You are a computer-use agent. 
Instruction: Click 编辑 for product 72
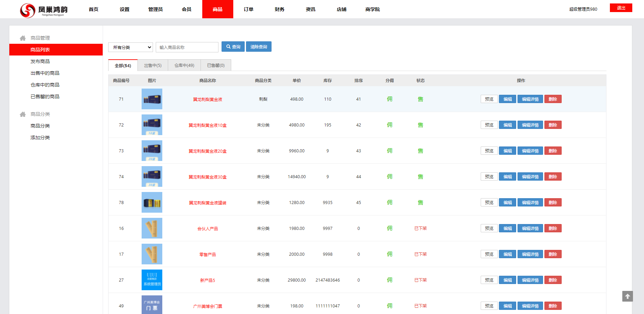[x=508, y=125]
